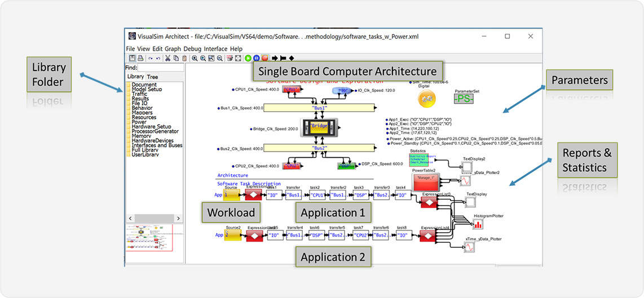Open the Graph menu
The width and height of the screenshot is (644, 298).
[x=173, y=48]
